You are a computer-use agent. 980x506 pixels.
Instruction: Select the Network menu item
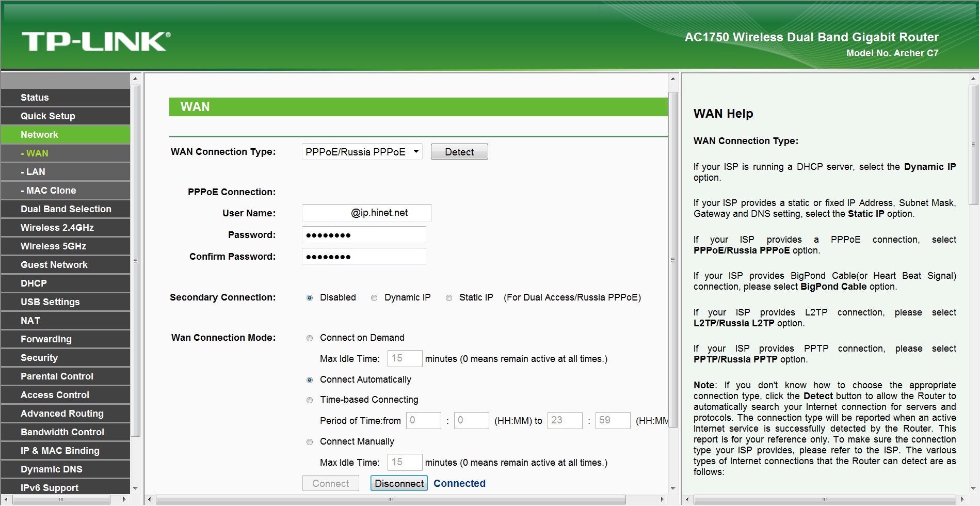[x=66, y=135]
